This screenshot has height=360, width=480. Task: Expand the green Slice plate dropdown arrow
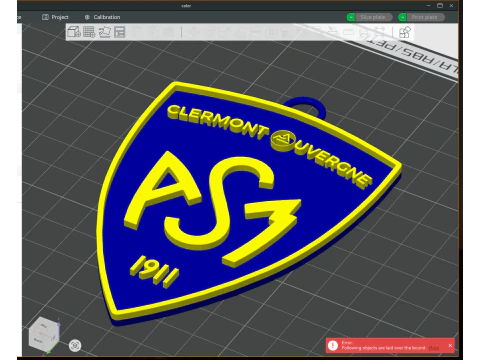(351, 17)
